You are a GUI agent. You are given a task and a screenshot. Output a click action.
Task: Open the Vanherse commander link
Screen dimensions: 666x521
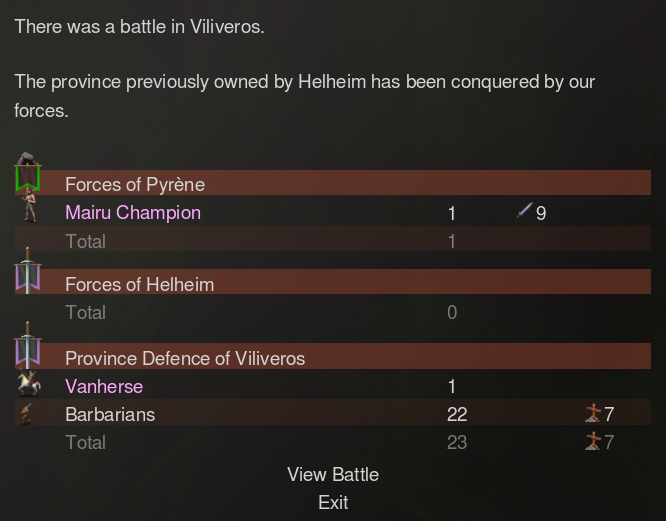104,386
